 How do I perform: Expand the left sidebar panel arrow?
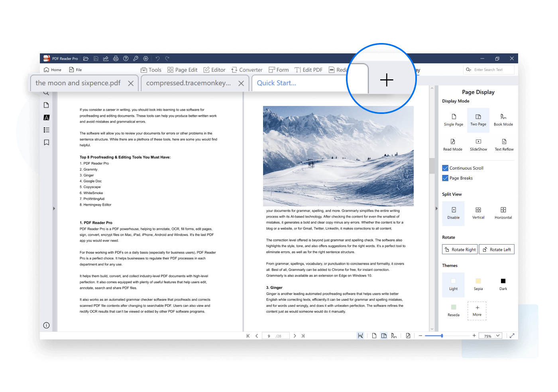click(54, 208)
